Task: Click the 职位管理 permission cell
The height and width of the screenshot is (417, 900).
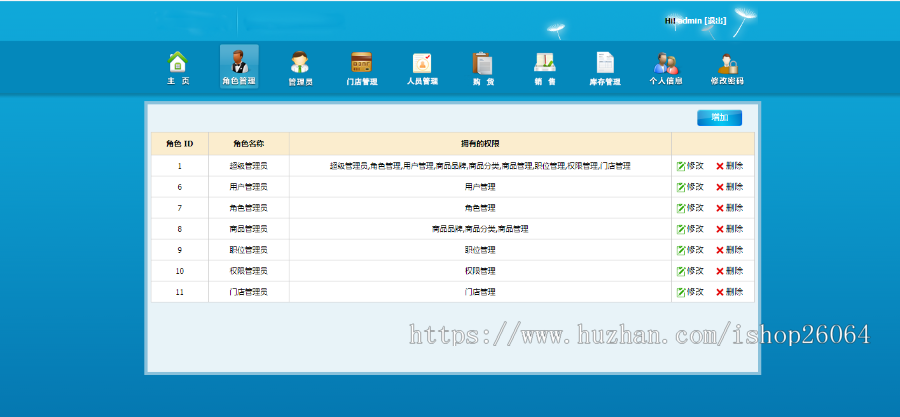Action: point(480,250)
